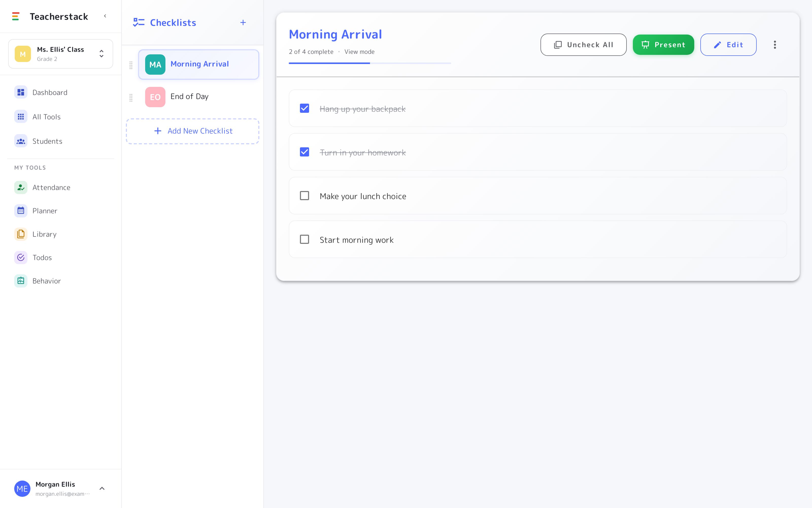Screen dimensions: 812x508
Task: Click the Start morning work text
Action: pos(356,240)
